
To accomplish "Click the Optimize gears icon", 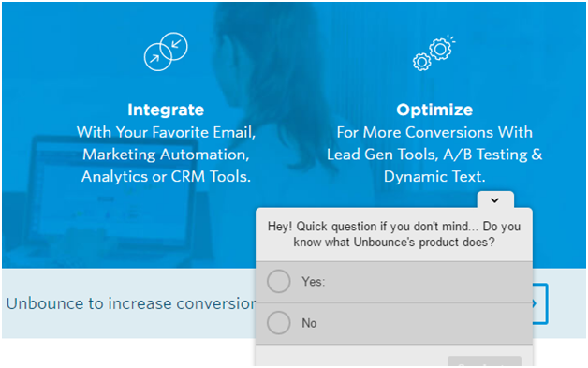I will pyautogui.click(x=434, y=52).
